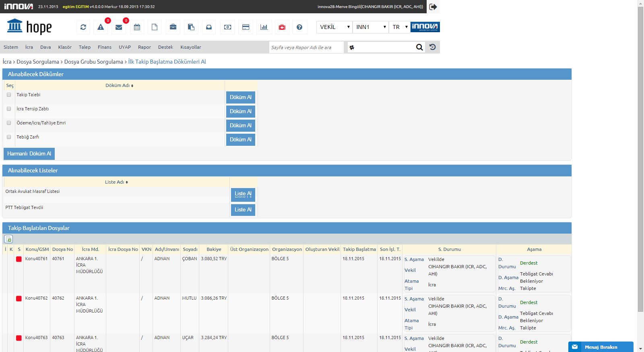This screenshot has height=352, width=644.
Task: Click the Harmanlı Döküm Al button
Action: click(x=29, y=154)
